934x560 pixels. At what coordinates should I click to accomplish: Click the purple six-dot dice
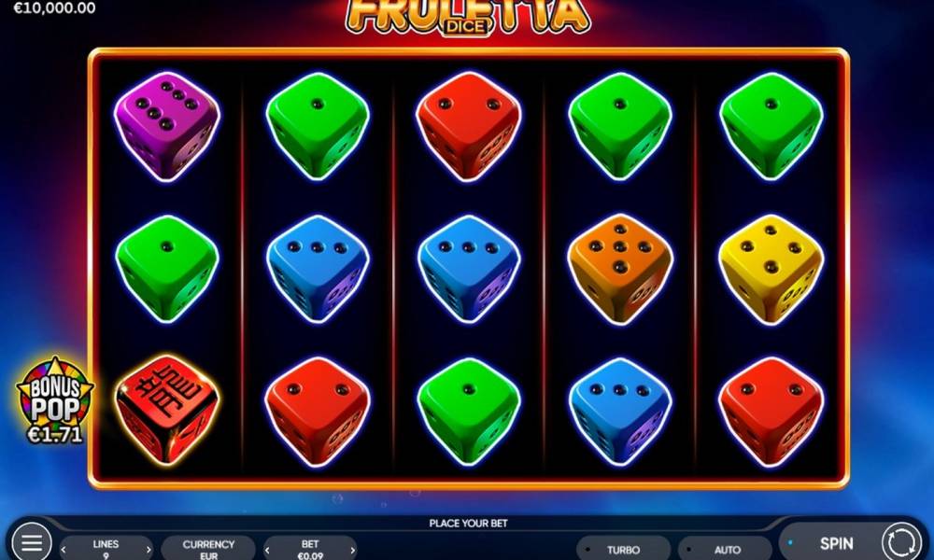pyautogui.click(x=167, y=126)
